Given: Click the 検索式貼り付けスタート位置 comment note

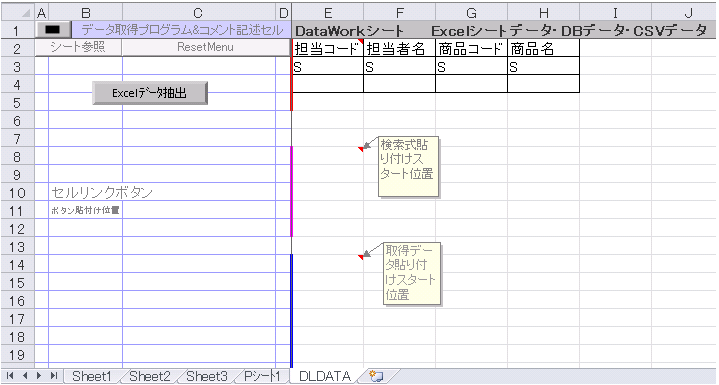Looking at the screenshot, I should 408,166.
